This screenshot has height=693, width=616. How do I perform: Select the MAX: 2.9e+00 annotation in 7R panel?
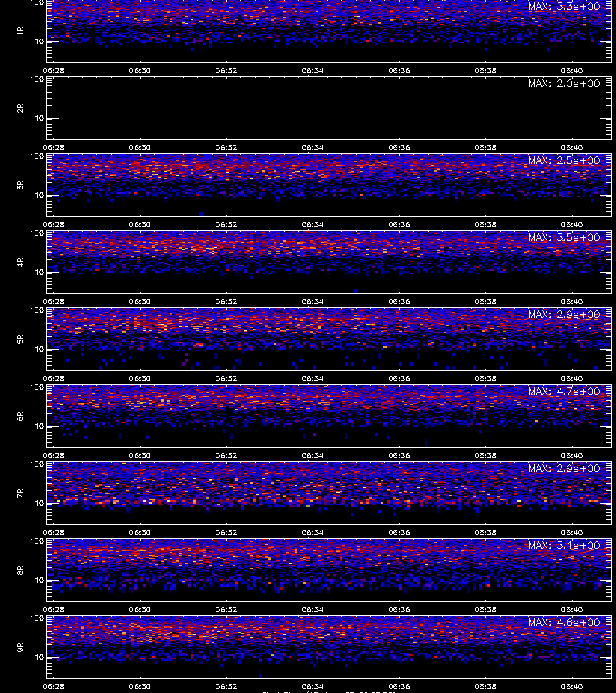click(564, 468)
